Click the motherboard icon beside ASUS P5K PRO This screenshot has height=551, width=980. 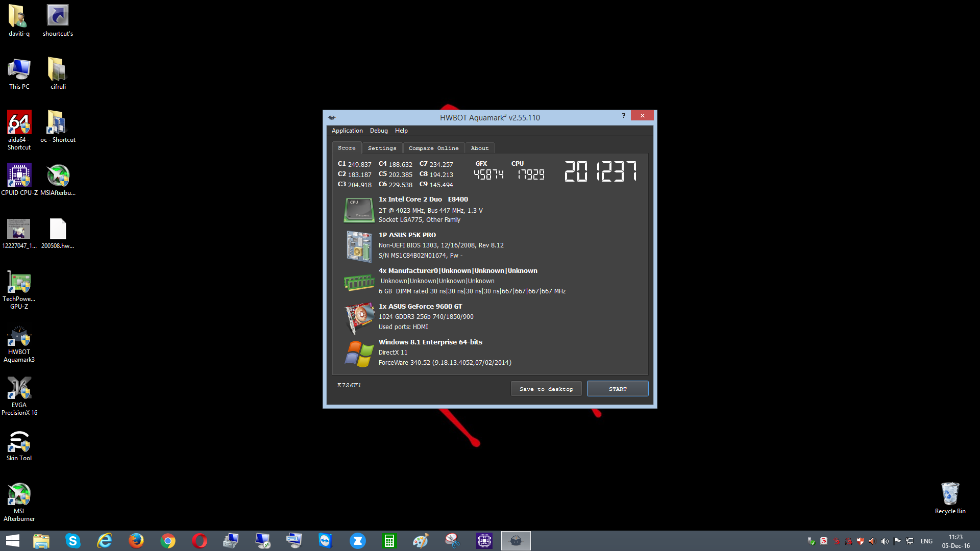coord(359,246)
